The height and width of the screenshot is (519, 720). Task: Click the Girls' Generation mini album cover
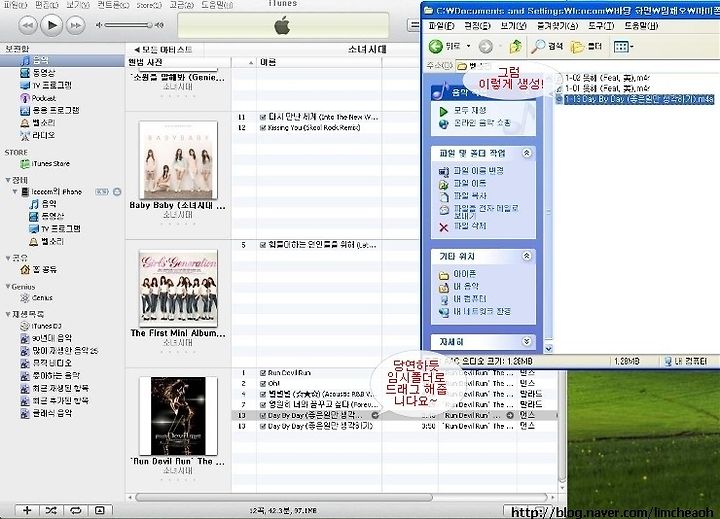coord(178,288)
